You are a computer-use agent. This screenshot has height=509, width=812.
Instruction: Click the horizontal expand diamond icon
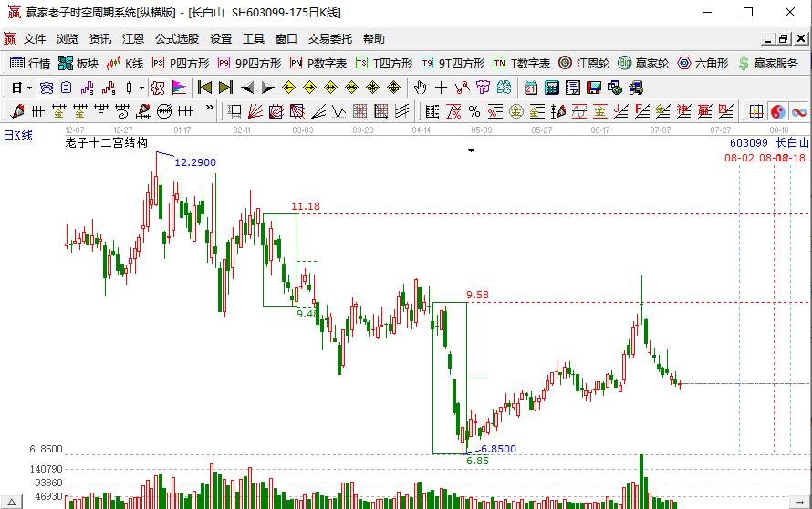pos(330,88)
